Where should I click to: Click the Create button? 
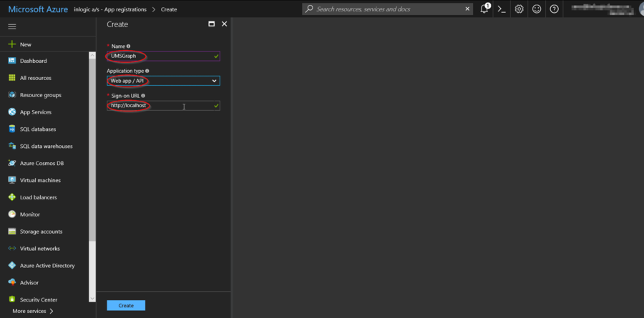126,305
